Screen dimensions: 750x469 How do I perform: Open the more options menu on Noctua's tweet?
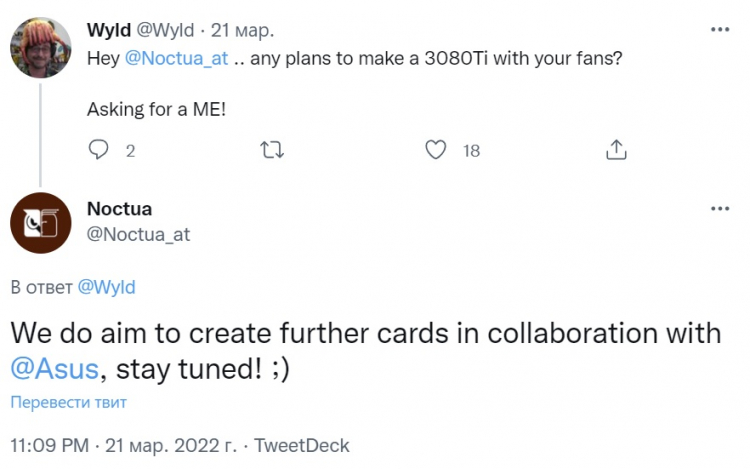[x=720, y=208]
